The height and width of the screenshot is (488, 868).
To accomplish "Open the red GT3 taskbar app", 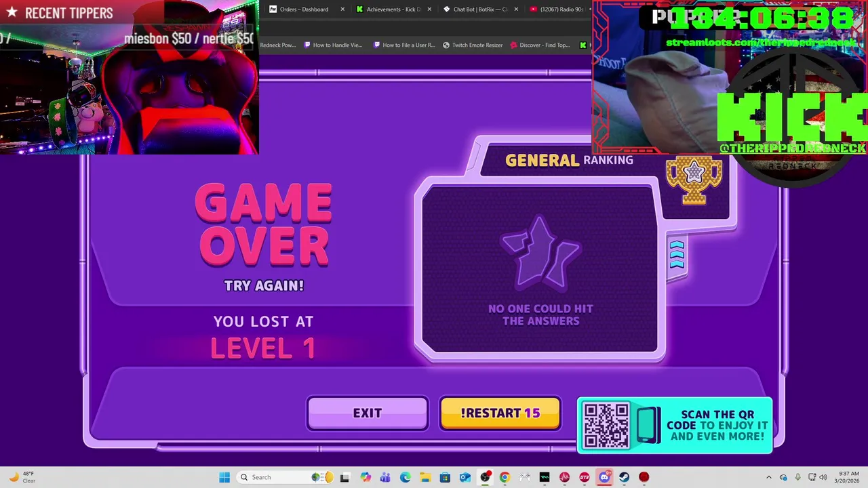I will (584, 477).
